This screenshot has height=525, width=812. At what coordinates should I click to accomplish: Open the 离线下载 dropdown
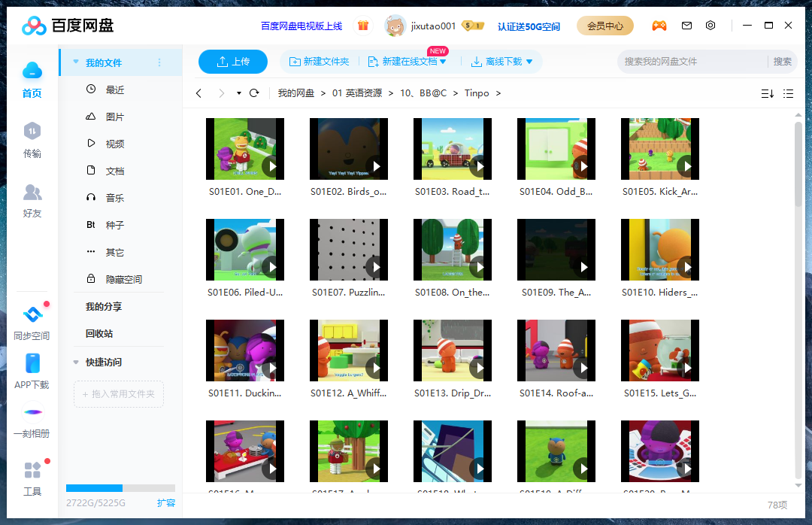point(529,62)
